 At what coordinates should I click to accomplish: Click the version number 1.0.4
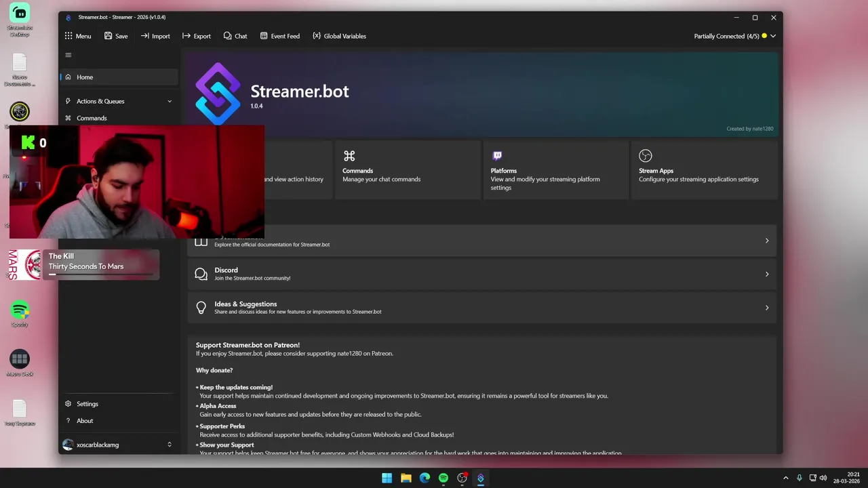(256, 106)
